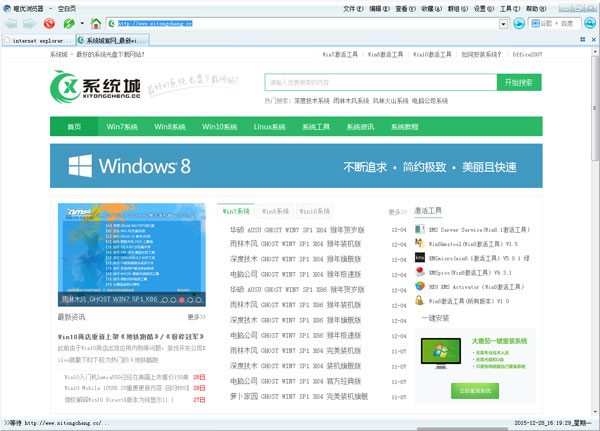Screen dimensions: 600x431
Task: Open the Win10 Mobile 10586.29 news item
Action: (x=127, y=388)
